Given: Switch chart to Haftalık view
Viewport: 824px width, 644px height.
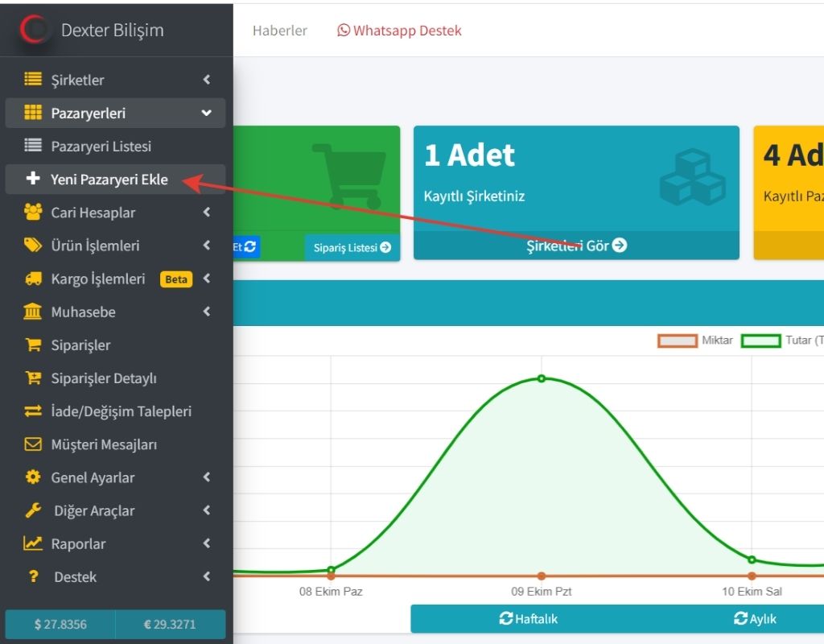Looking at the screenshot, I should (x=529, y=619).
